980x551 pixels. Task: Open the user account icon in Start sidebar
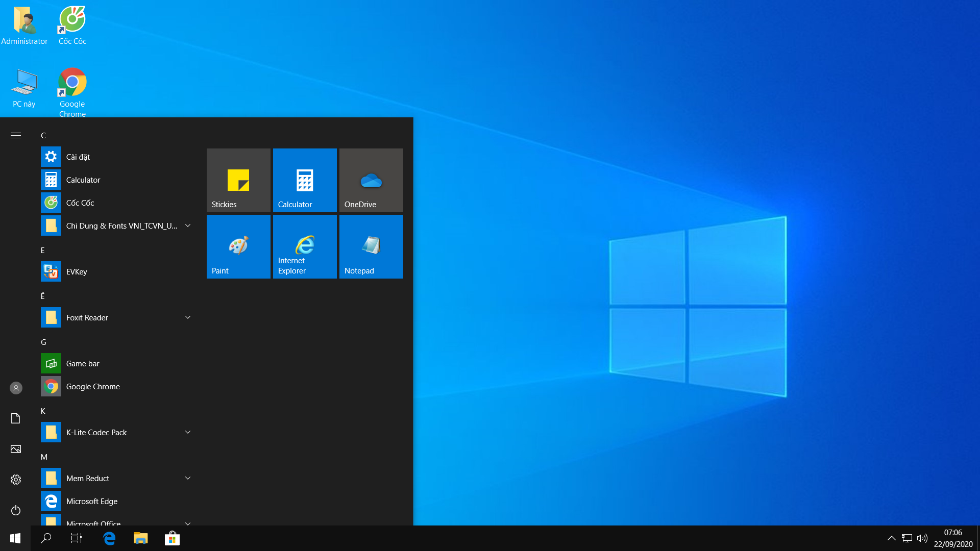16,388
